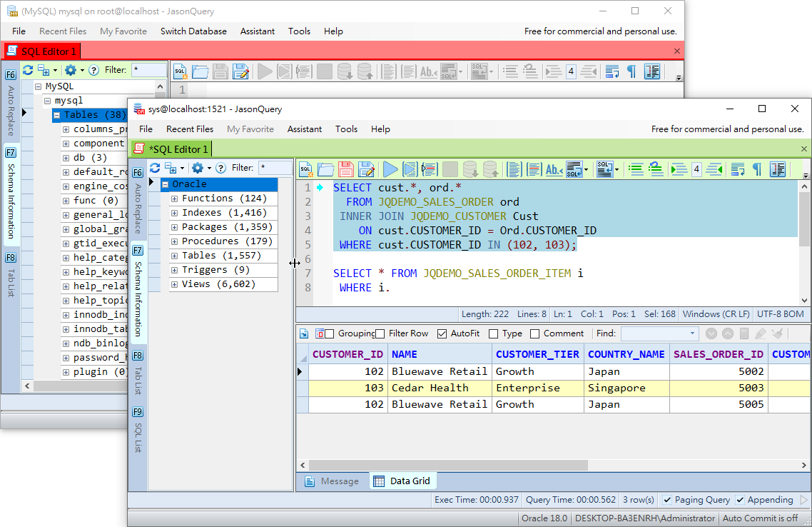Uncheck the AutoFit checkbox
Image resolution: width=812 pixels, height=527 pixels.
(x=442, y=333)
